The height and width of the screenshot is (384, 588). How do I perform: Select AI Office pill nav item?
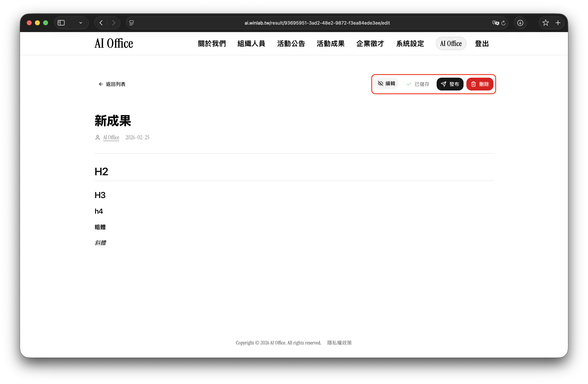(451, 44)
